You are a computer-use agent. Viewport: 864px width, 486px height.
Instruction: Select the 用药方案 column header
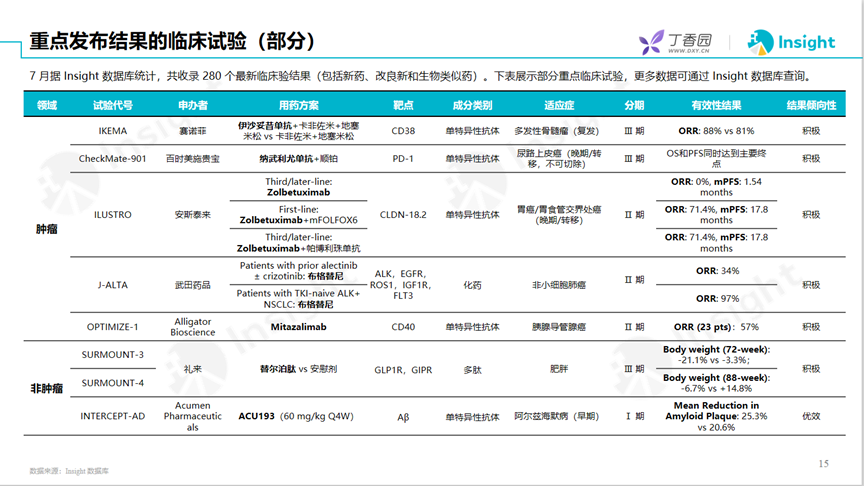[x=298, y=105]
